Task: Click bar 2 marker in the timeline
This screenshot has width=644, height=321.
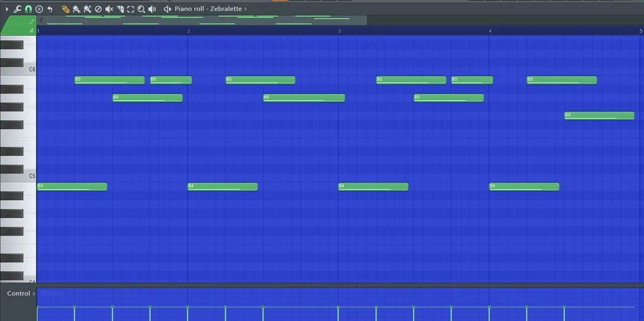Action: (x=189, y=31)
